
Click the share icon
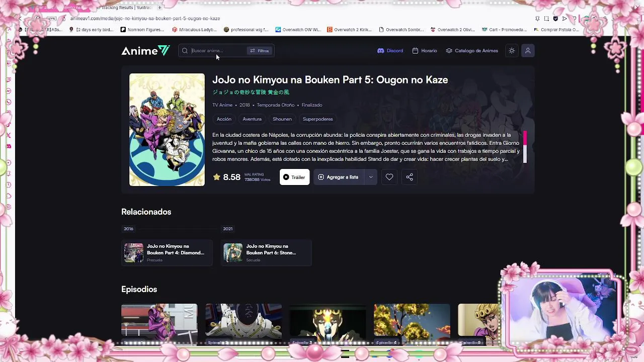click(x=410, y=177)
